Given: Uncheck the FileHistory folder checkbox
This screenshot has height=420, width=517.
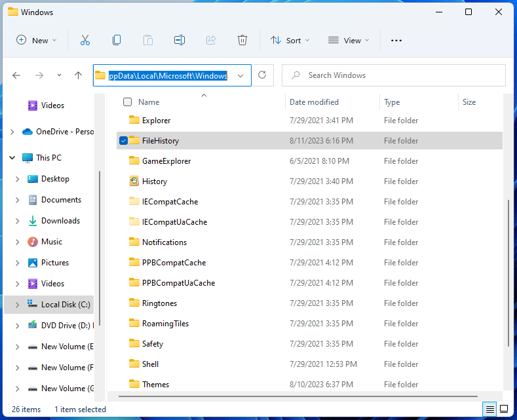Looking at the screenshot, I should pyautogui.click(x=123, y=141).
